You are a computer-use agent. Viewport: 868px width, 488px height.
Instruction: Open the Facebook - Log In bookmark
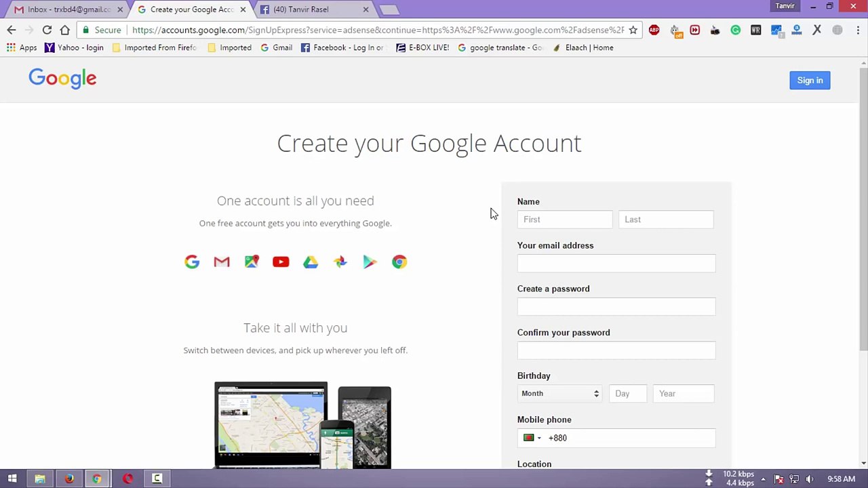tap(342, 47)
